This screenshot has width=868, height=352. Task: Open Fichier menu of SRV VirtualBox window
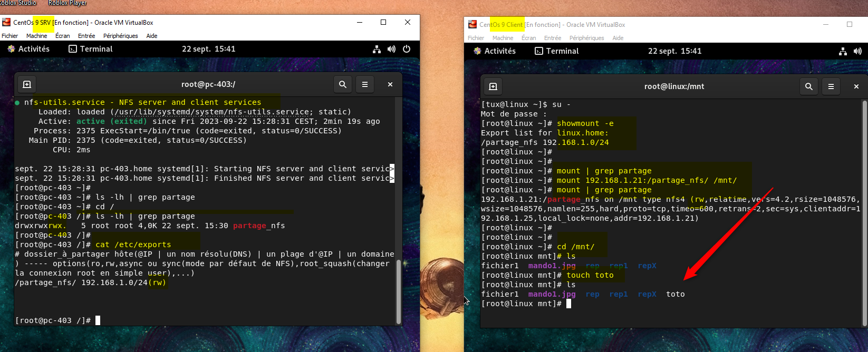[10, 36]
